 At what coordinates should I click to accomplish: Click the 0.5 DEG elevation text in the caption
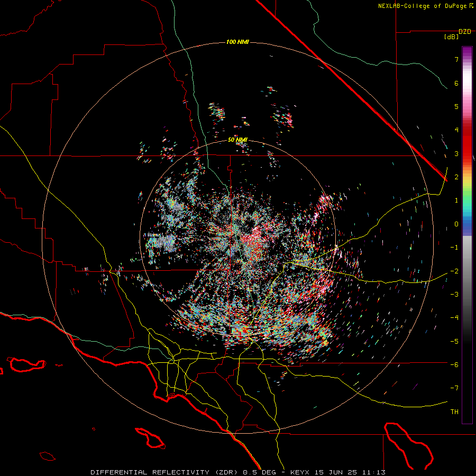259,472
